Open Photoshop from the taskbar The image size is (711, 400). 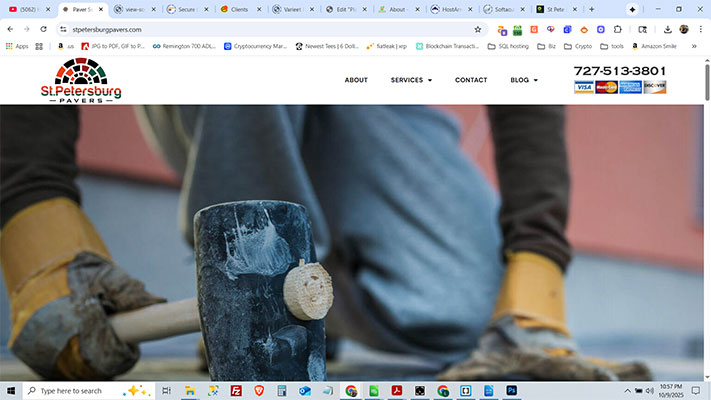point(511,391)
